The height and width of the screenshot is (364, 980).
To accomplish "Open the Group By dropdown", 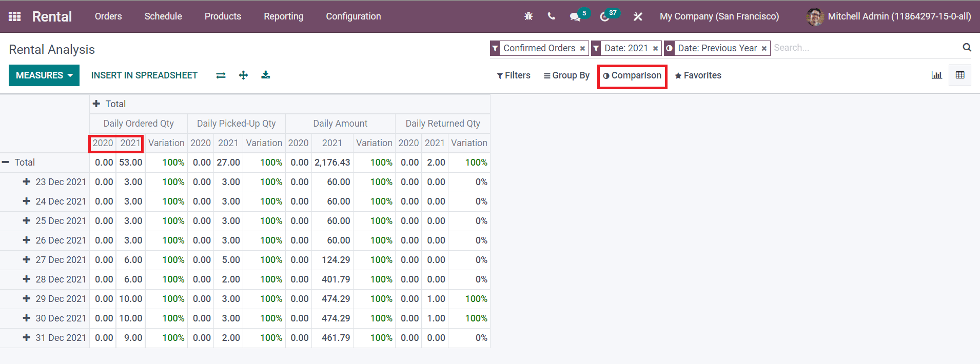I will click(x=566, y=75).
